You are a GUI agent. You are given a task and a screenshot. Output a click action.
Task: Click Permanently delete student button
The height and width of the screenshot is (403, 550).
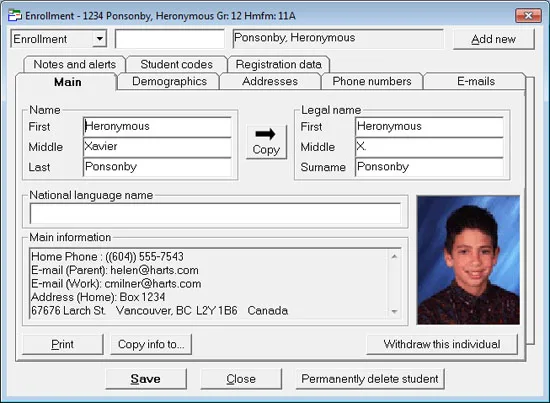[370, 379]
